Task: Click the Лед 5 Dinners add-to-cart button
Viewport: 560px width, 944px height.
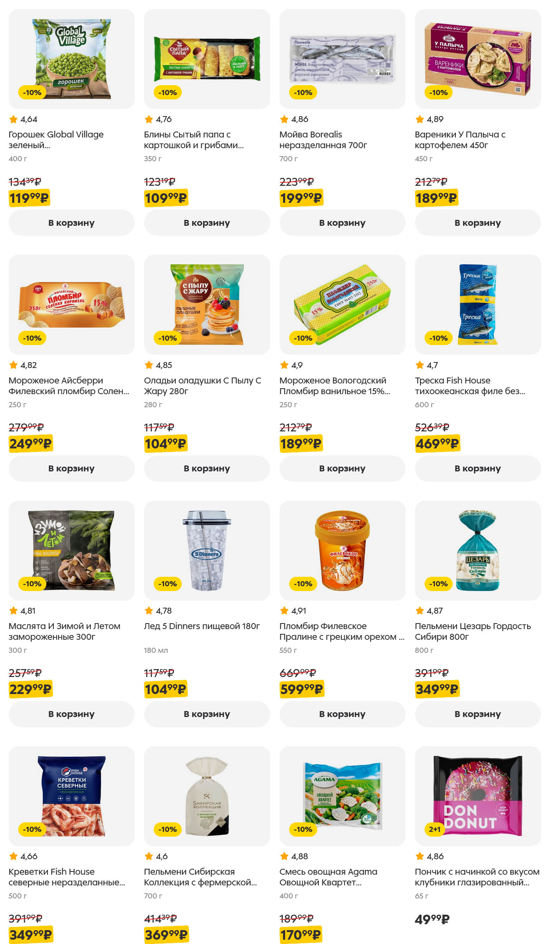Action: pyautogui.click(x=207, y=714)
